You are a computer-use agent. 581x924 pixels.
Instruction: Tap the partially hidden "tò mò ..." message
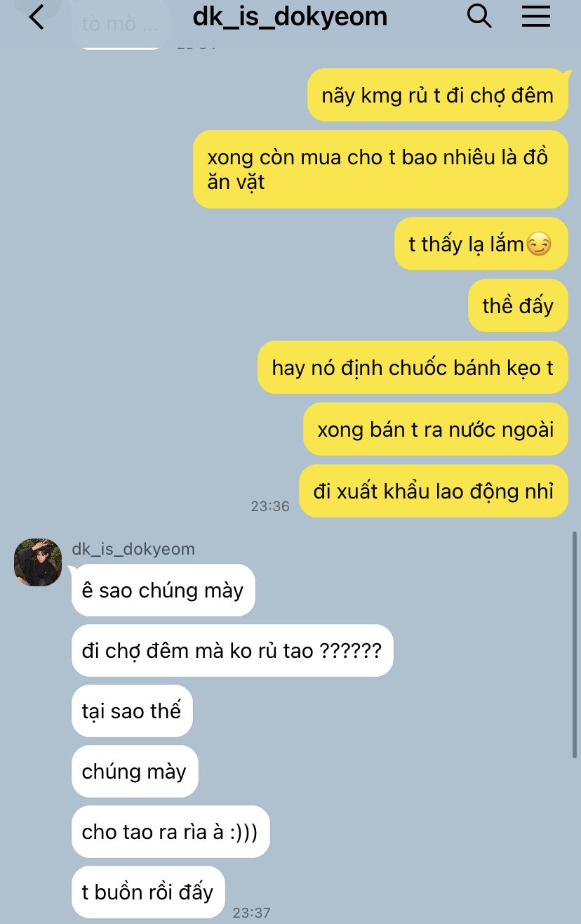click(120, 25)
